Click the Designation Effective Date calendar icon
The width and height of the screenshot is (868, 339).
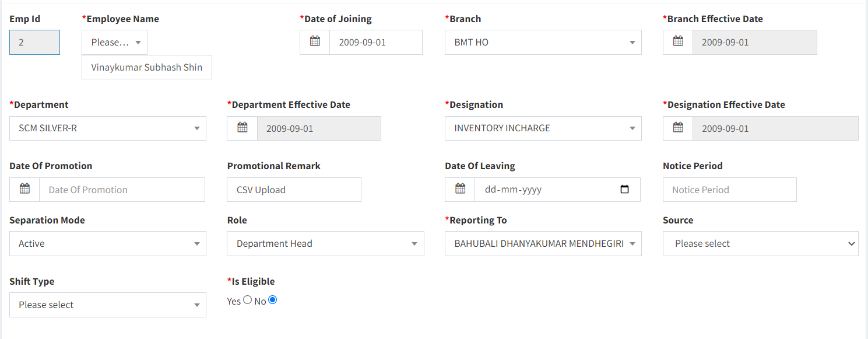coord(678,128)
